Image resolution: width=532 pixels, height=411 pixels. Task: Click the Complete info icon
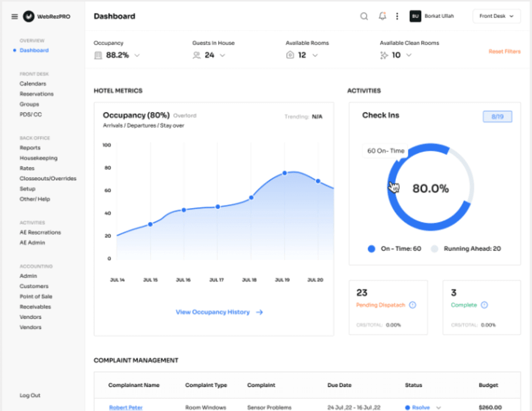(483, 305)
